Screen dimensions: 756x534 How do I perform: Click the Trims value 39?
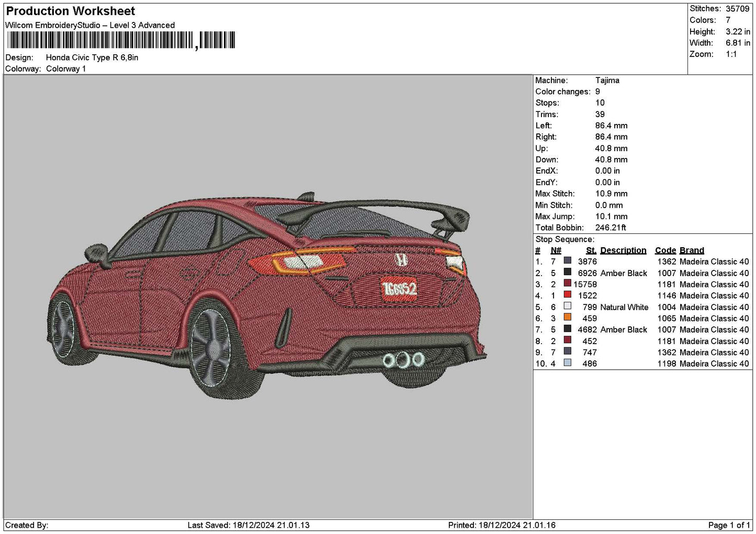pos(600,115)
